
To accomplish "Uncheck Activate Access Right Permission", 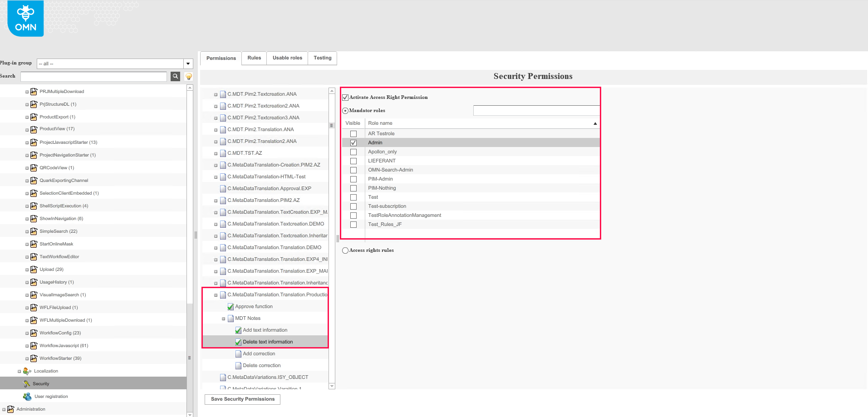I will tap(345, 97).
